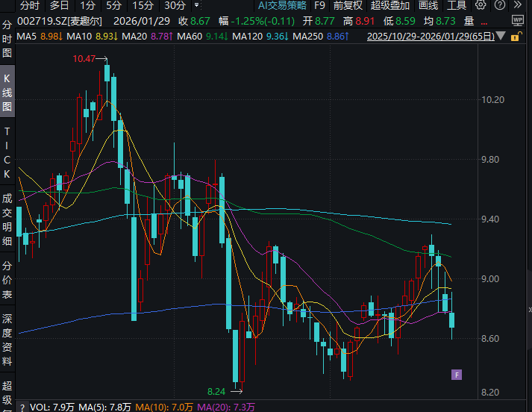Click the question mark beside VOL

click(22, 408)
